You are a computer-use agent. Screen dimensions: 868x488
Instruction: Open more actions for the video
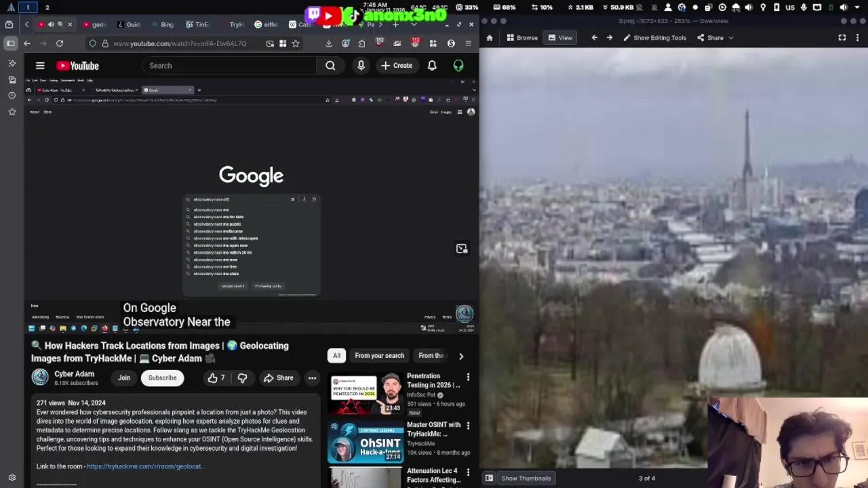312,378
